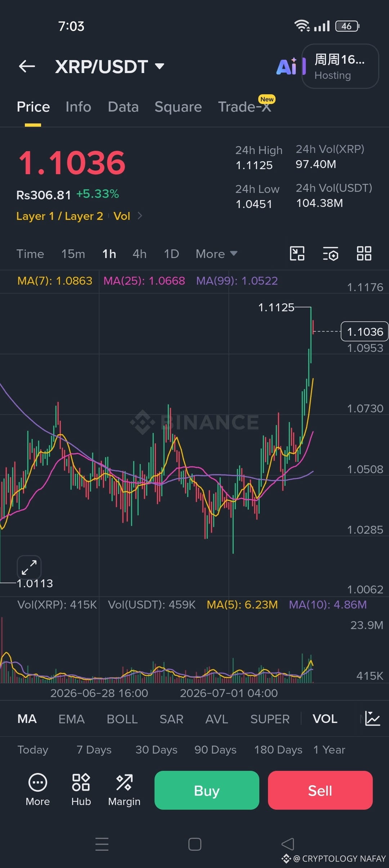Tap the 24h Vol(XRP) 97.40M value
Image resolution: width=389 pixels, height=868 pixels.
(316, 164)
